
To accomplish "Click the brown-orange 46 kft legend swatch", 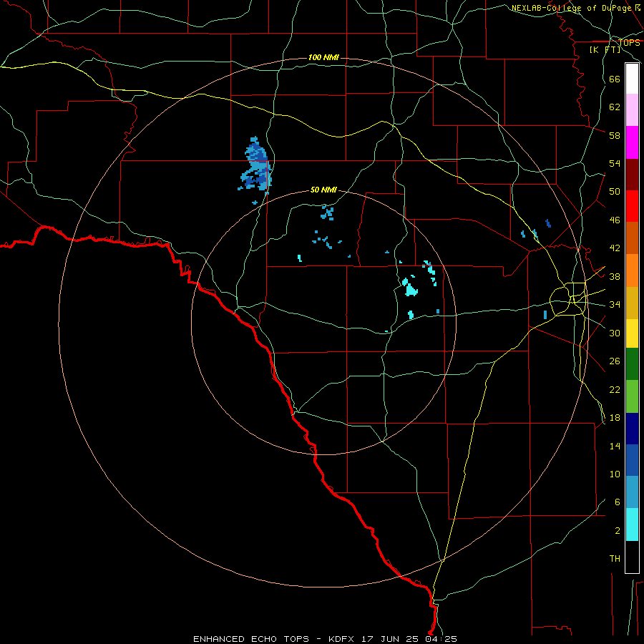I will 632,238.
